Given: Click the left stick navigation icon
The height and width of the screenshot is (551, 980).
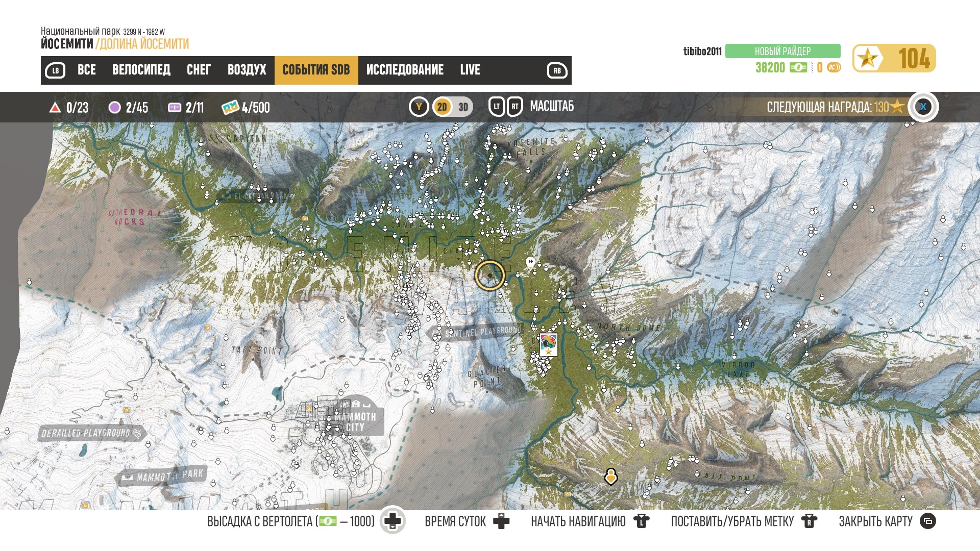Looking at the screenshot, I should (642, 521).
